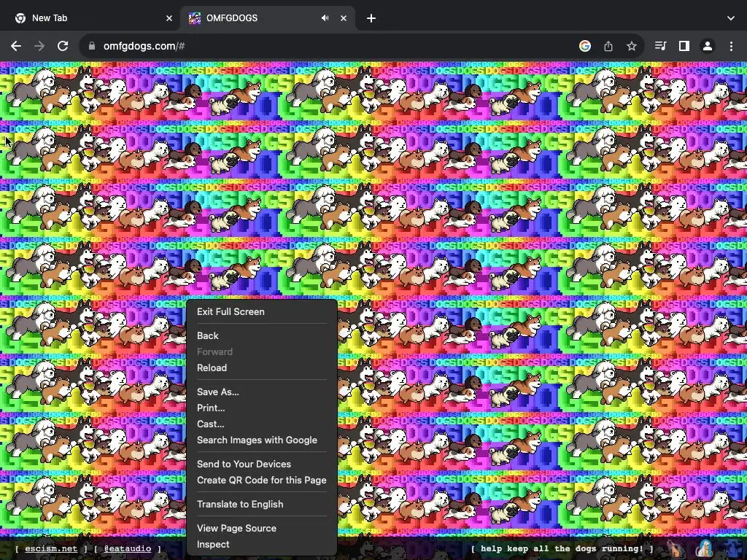Toggle the side panel icon

tap(684, 46)
